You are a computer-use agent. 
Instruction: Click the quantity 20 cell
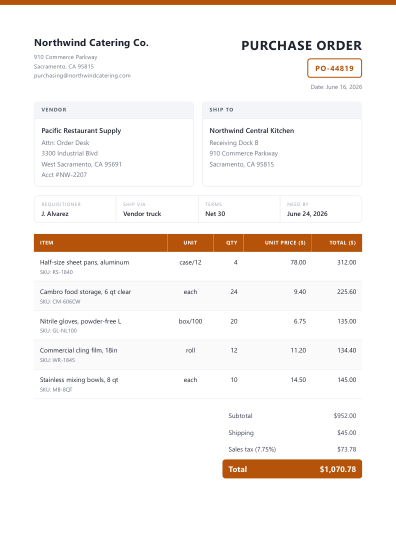(x=234, y=321)
